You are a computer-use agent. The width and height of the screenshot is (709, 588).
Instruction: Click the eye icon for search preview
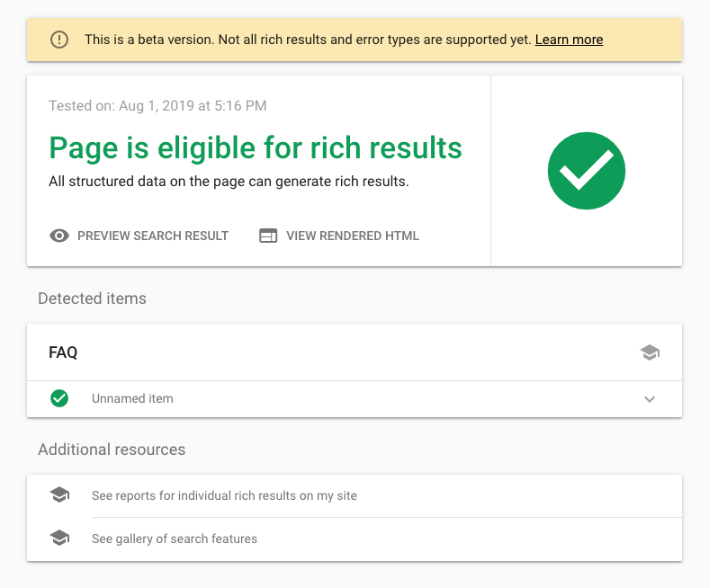click(x=59, y=236)
